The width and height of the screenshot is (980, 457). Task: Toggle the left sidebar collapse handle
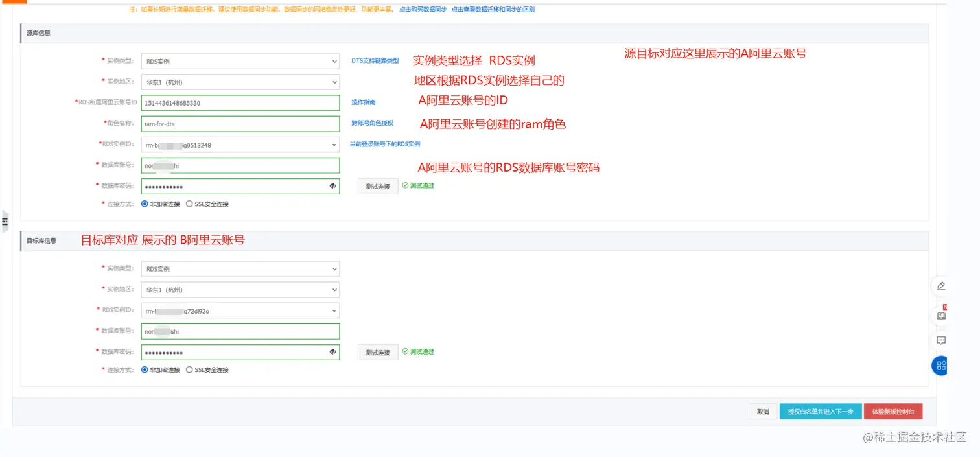[x=5, y=222]
